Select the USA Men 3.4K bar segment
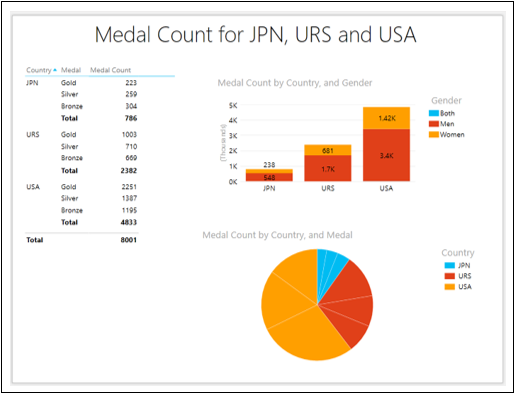This screenshot has width=516, height=394. (386, 155)
